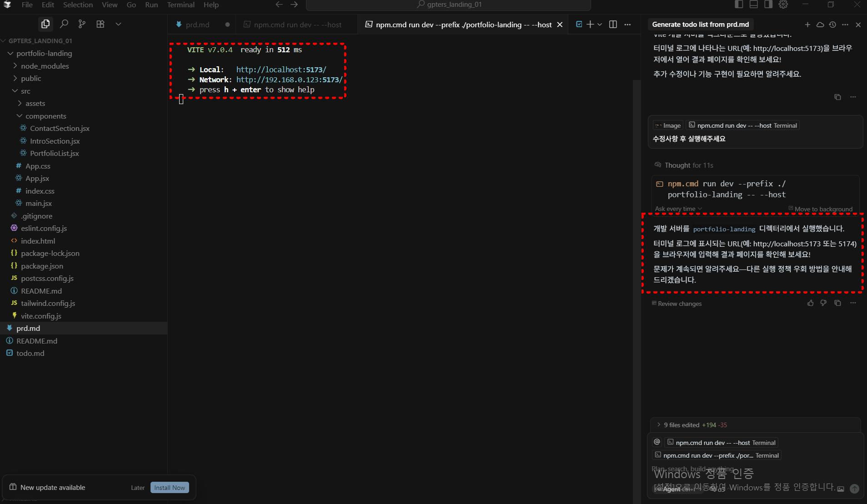
Task: Click the checkbox icon in editor toolbar
Action: 579,25
